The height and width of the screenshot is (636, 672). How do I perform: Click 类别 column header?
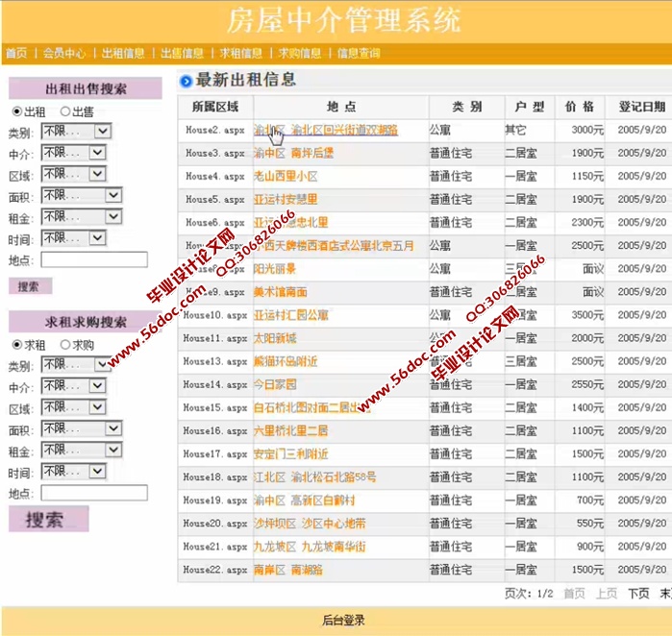tap(466, 107)
